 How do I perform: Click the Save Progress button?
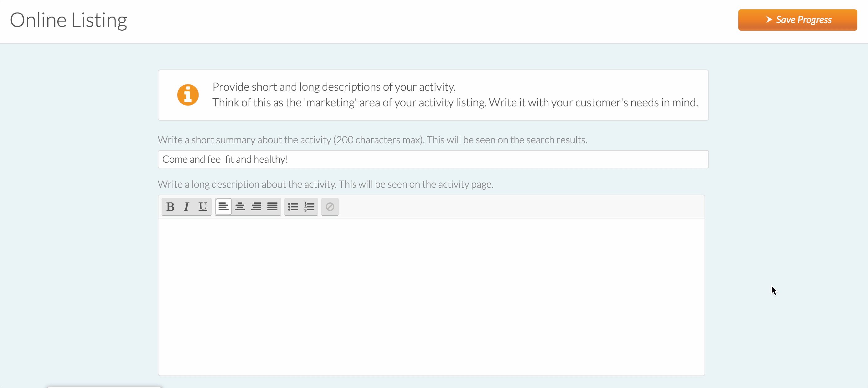point(798,20)
